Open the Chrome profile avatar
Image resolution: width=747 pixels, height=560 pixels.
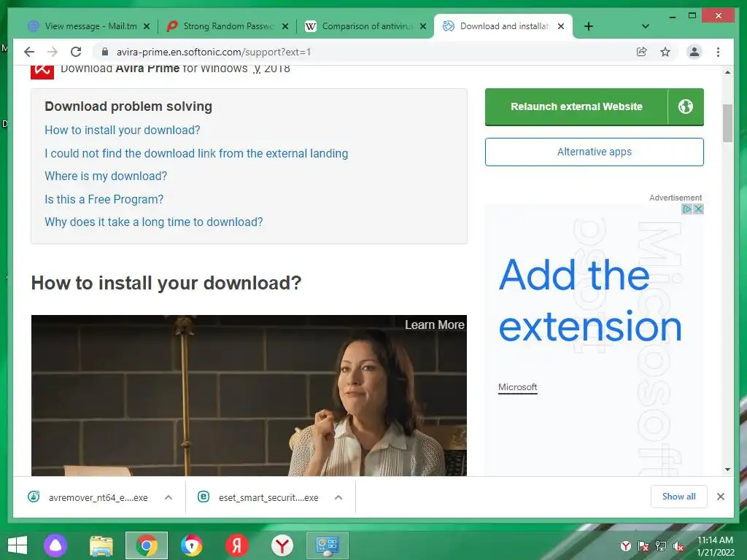point(694,52)
